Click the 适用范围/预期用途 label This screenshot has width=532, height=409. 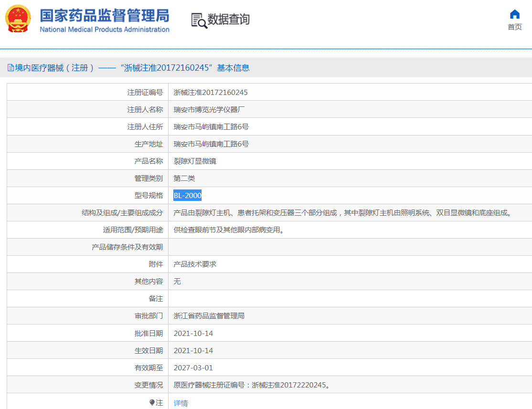point(133,230)
